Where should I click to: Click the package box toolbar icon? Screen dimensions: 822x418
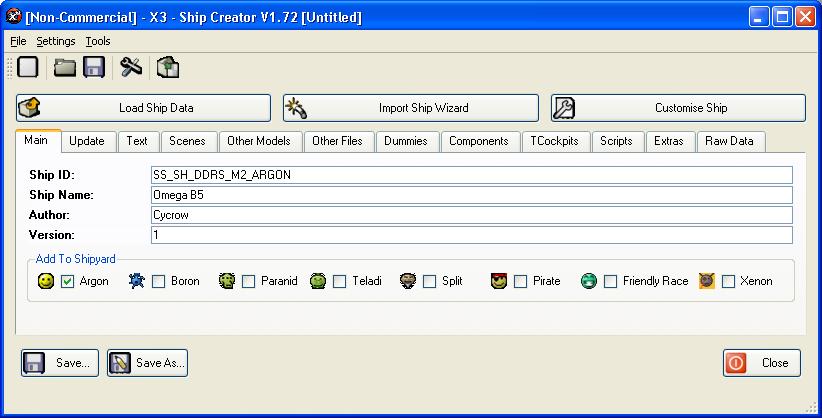[168, 68]
